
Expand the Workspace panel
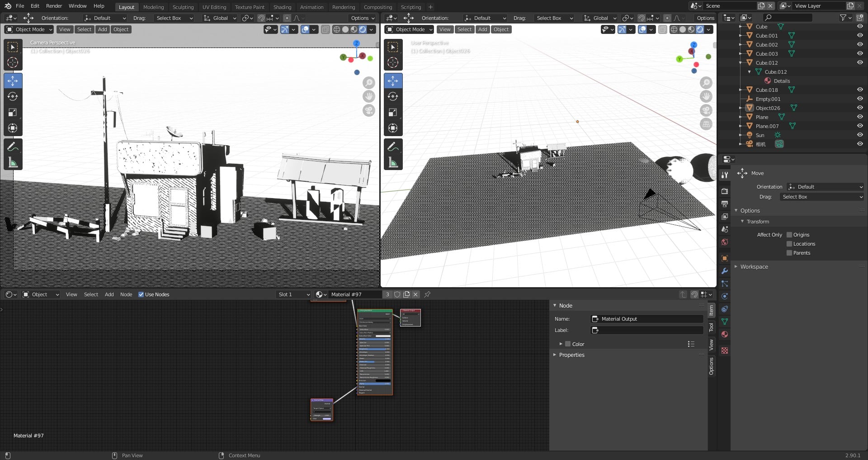click(754, 267)
